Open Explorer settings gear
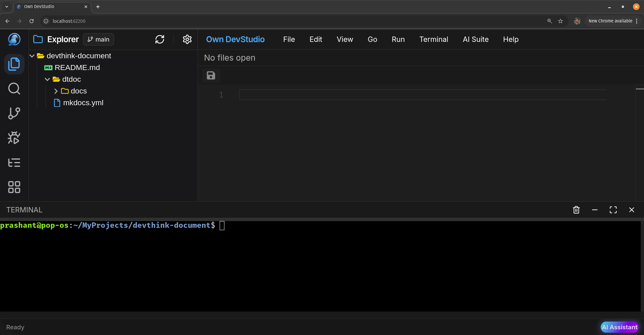The height and width of the screenshot is (335, 644). coord(187,40)
